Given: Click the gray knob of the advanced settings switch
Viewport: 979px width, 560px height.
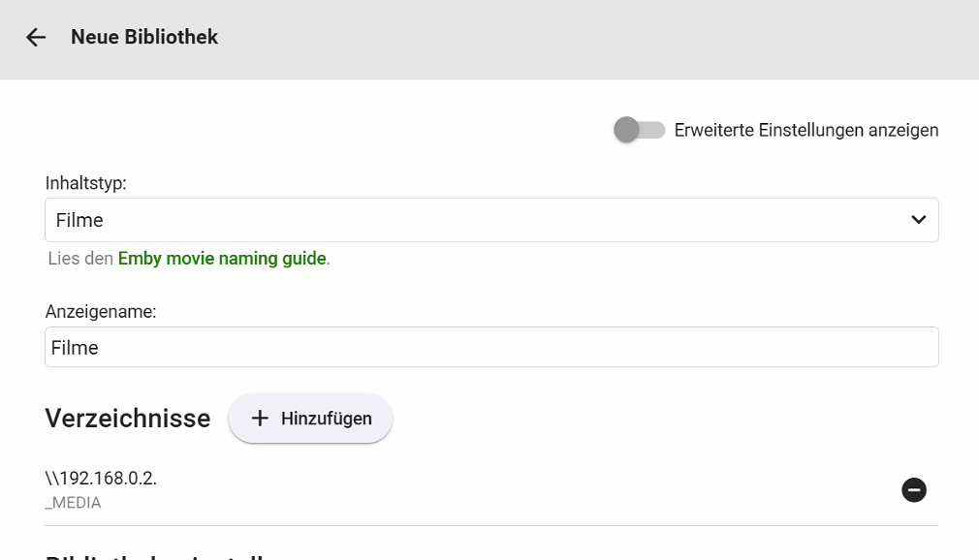Looking at the screenshot, I should pos(627,130).
